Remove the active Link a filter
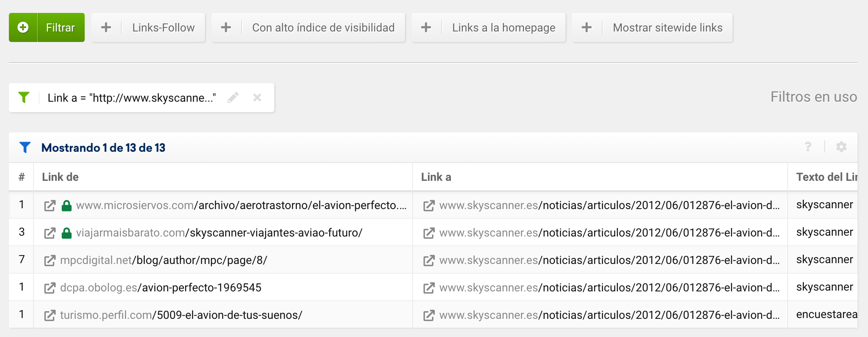 (257, 98)
